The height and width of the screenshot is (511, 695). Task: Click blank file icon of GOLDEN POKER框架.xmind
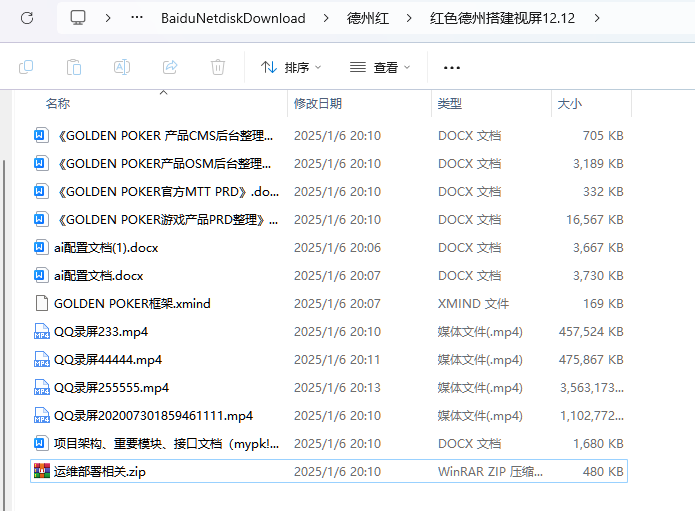42,303
